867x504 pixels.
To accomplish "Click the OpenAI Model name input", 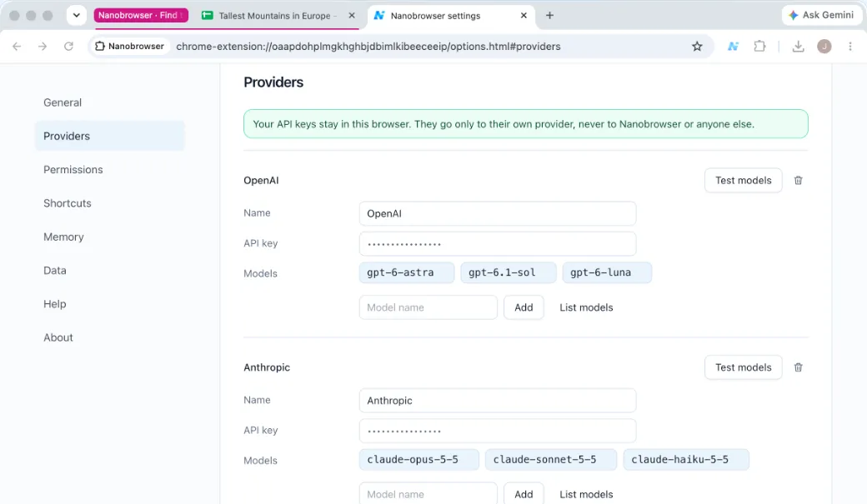I will 428,307.
